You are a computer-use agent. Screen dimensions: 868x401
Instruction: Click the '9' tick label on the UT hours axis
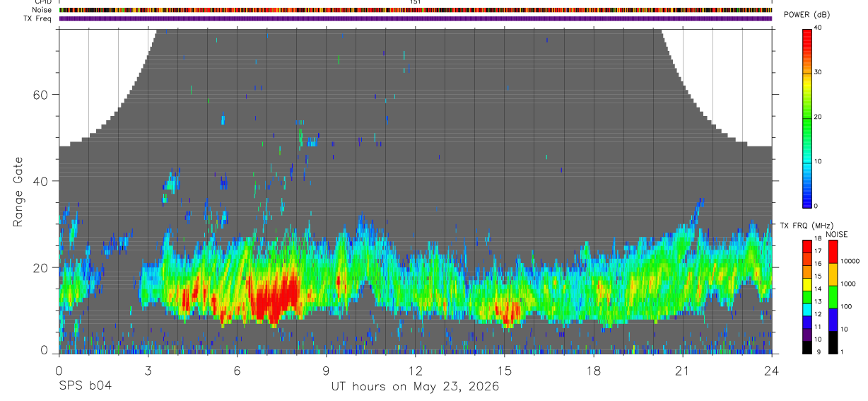pos(327,371)
